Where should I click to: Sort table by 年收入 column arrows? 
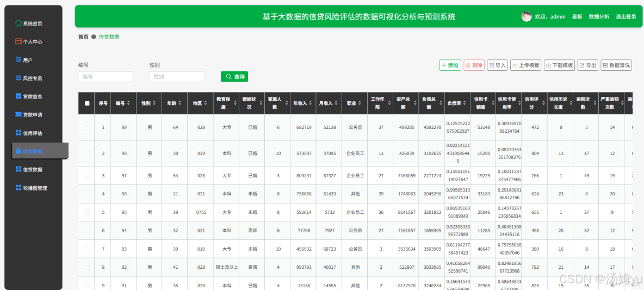[312, 103]
